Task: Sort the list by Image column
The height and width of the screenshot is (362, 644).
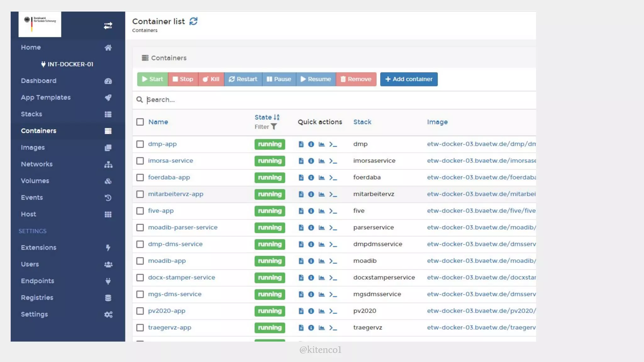Action: (x=437, y=122)
